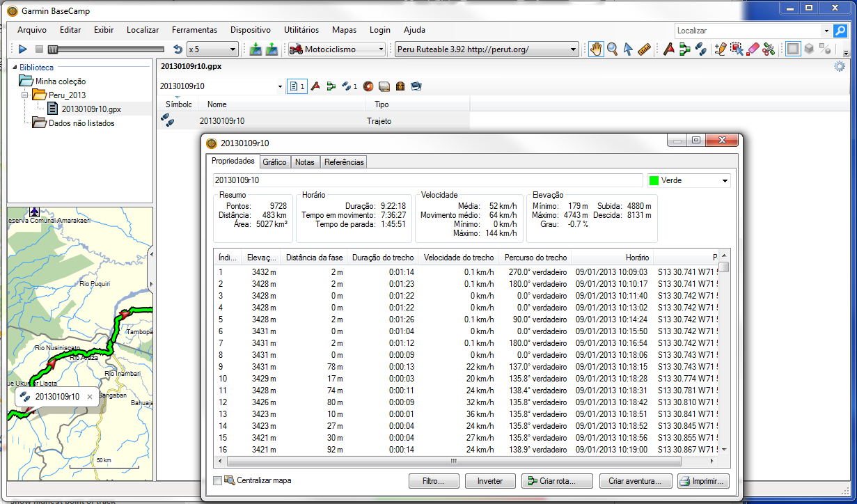
Task: Open the Verde track color selector
Action: [x=689, y=180]
